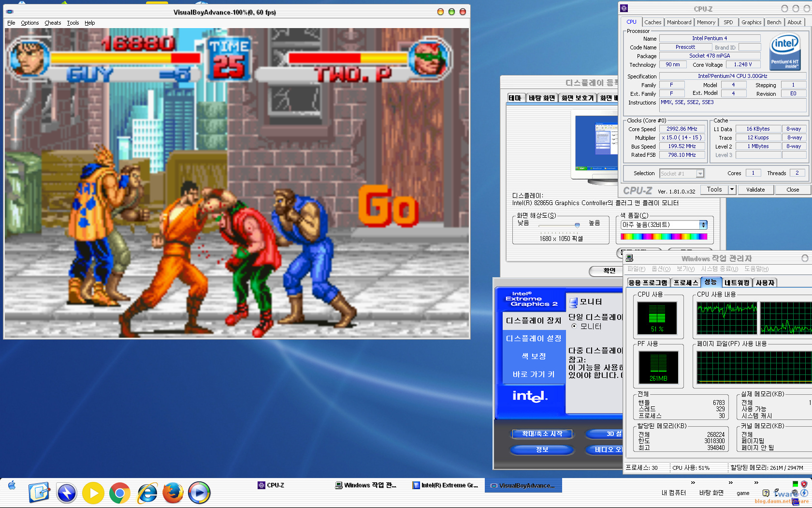Open the File menu in VisualBoyAdvance
Screen dimensions: 812x508
tap(11, 23)
